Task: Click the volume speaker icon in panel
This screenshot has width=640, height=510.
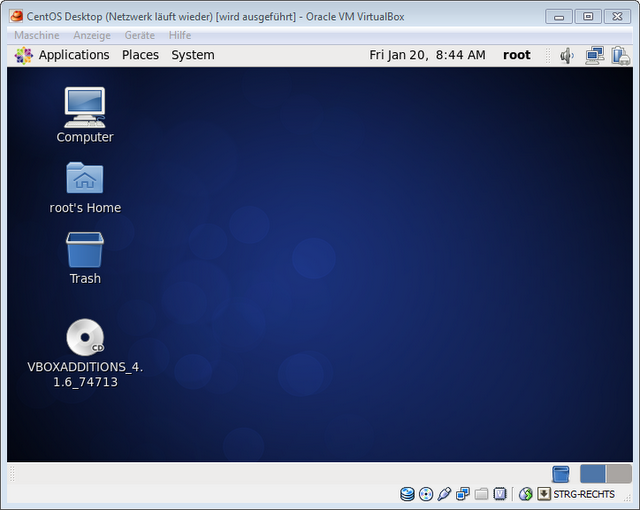Action: (x=567, y=55)
